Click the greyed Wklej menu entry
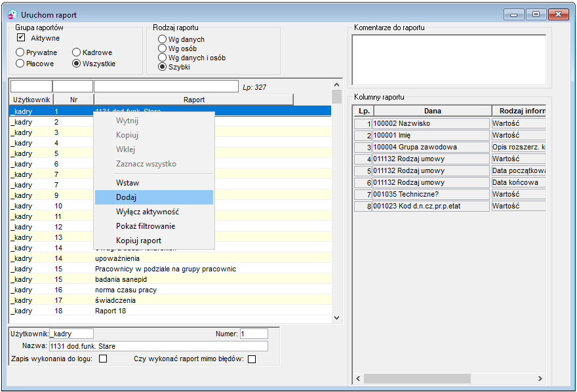The height and width of the screenshot is (392, 577). pyautogui.click(x=154, y=149)
